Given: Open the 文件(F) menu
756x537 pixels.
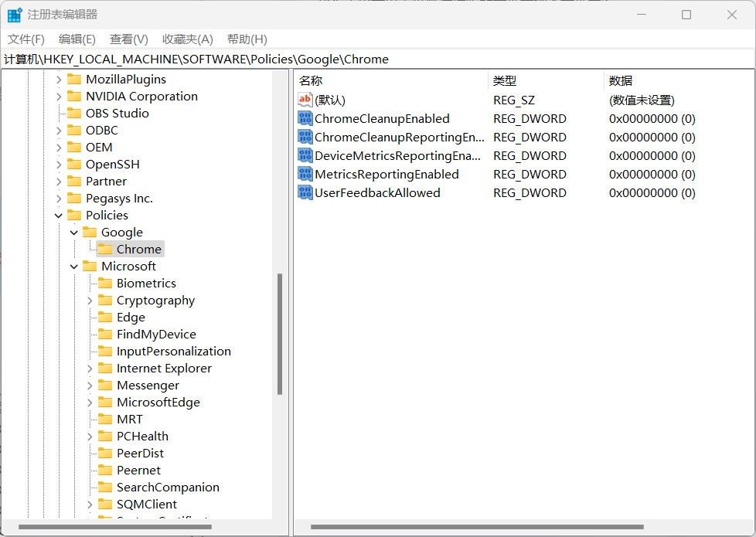Looking at the screenshot, I should 26,39.
